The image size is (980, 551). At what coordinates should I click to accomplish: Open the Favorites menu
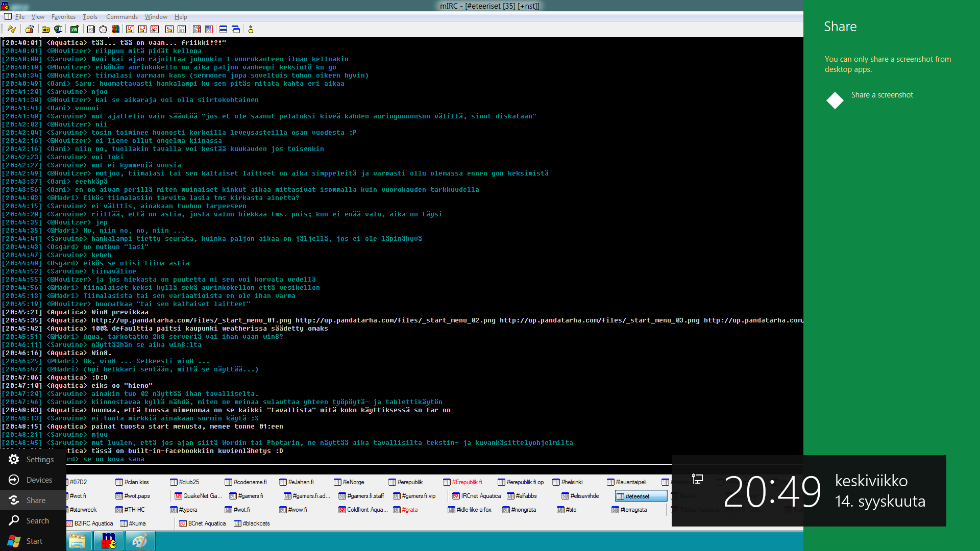click(63, 17)
